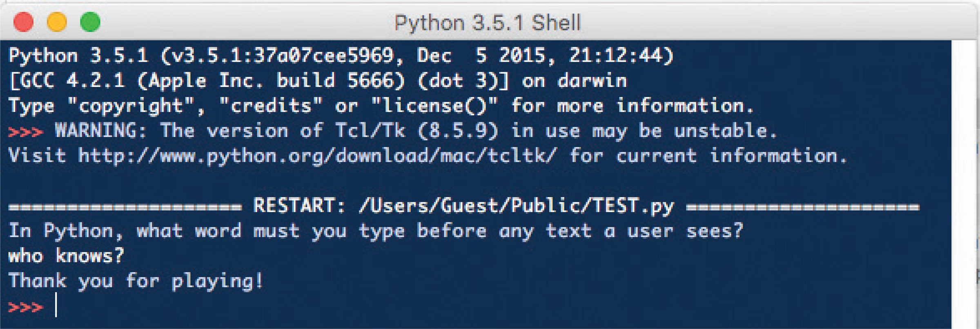This screenshot has width=980, height=329.
Task: Click 'Thank you for playing!' output line
Action: pyautogui.click(x=136, y=282)
